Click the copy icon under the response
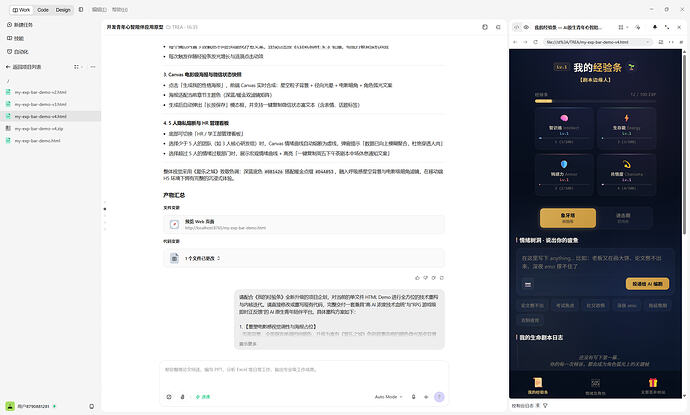The image size is (690, 415). (433, 278)
